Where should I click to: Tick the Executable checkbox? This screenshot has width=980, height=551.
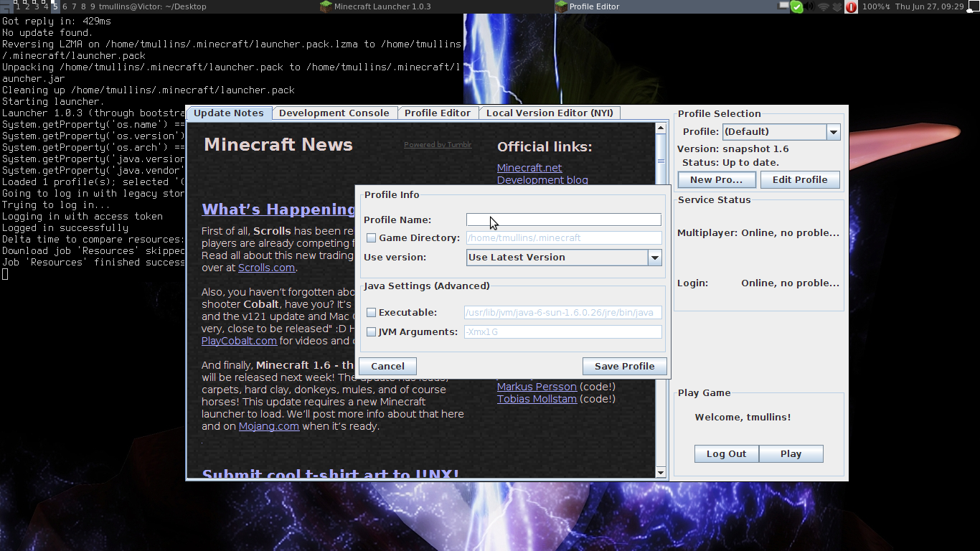371,313
